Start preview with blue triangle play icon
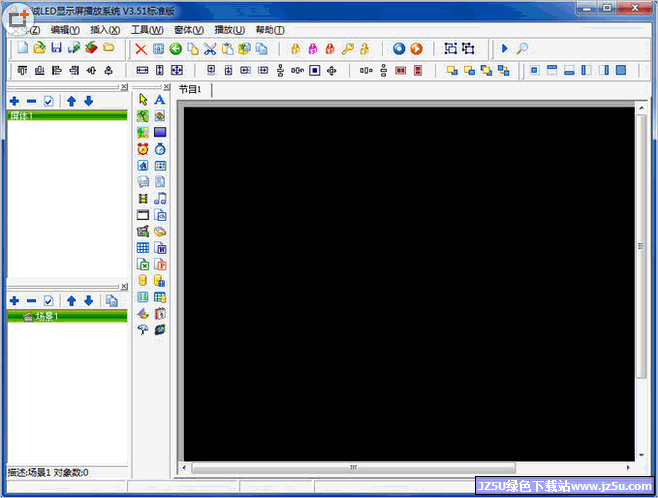This screenshot has height=498, width=658. click(505, 49)
